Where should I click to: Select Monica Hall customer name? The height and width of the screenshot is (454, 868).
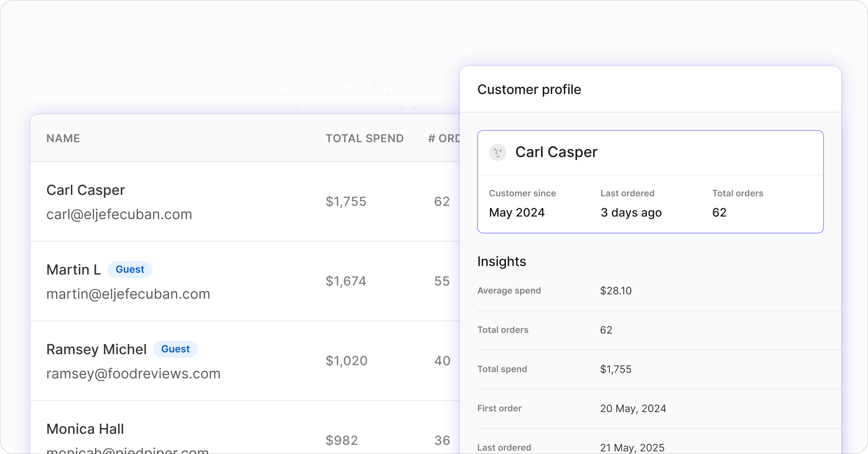[x=85, y=429]
